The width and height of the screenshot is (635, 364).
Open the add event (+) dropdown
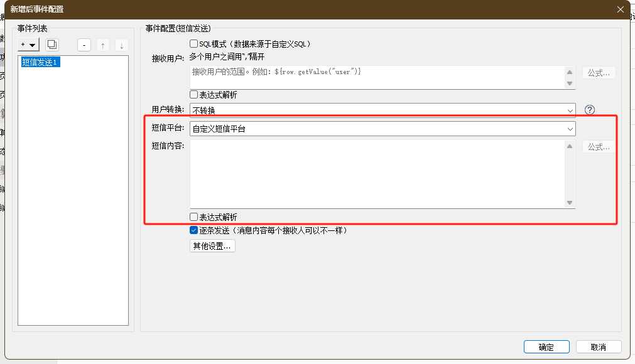28,45
